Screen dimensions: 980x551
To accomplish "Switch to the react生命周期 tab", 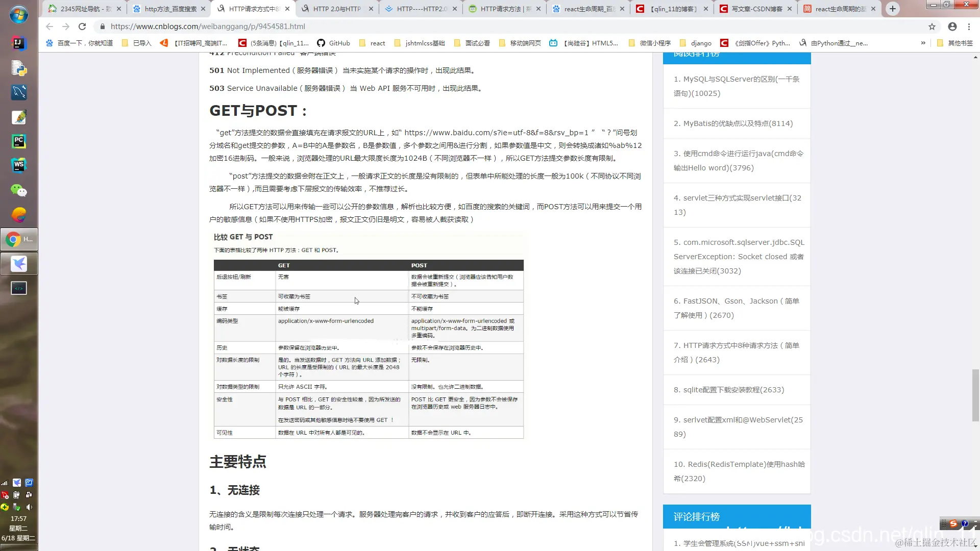I will (x=587, y=9).
